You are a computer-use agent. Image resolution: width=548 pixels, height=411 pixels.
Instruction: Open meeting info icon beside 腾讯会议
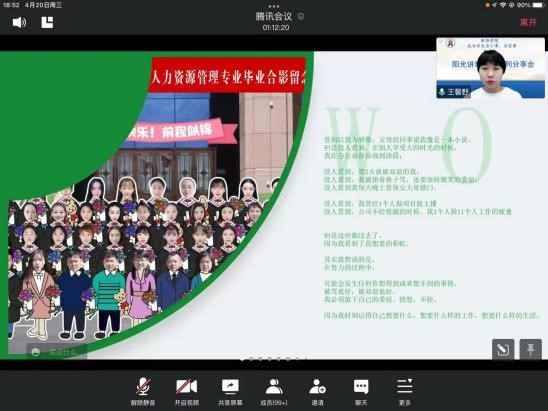click(301, 16)
